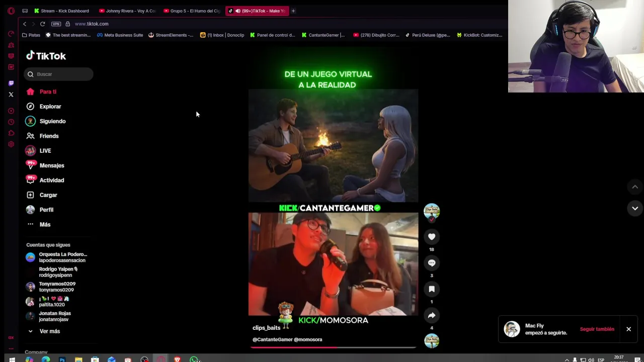This screenshot has width=644, height=362.
Task: Open KickBot Customize bookmark
Action: 479,35
